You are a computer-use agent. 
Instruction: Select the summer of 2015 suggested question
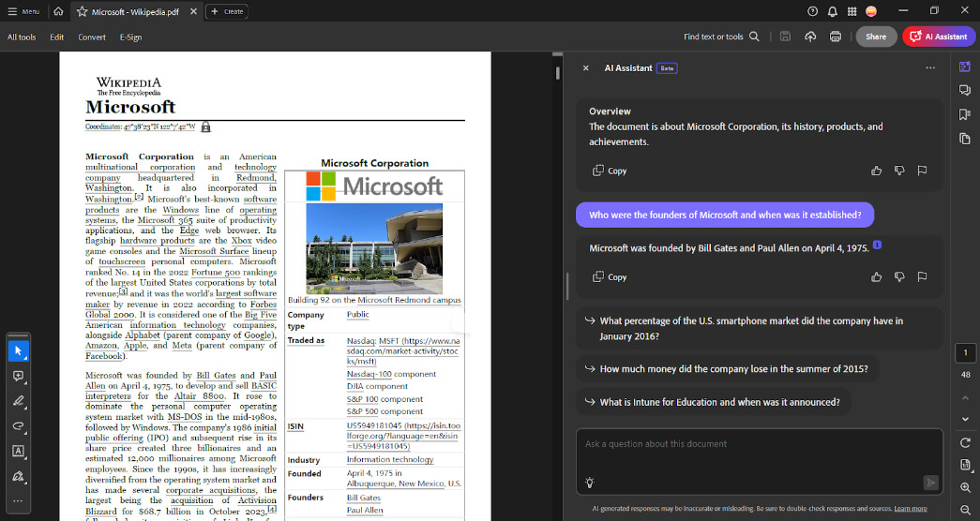(x=727, y=368)
